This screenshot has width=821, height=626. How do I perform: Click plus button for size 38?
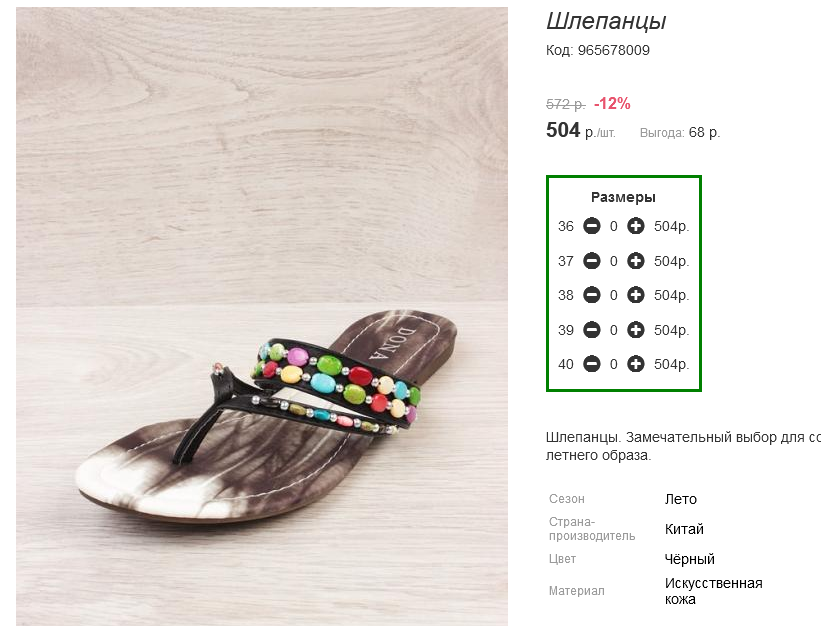[x=636, y=295]
